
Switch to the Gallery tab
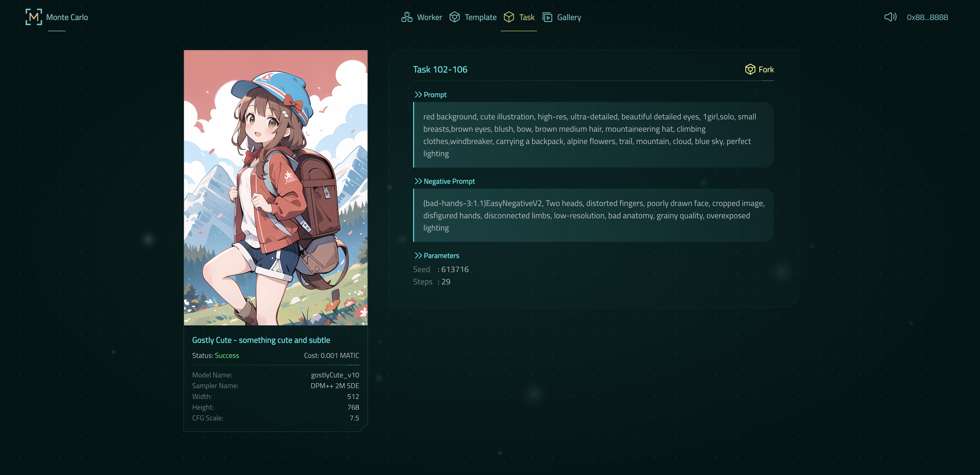[x=569, y=17]
